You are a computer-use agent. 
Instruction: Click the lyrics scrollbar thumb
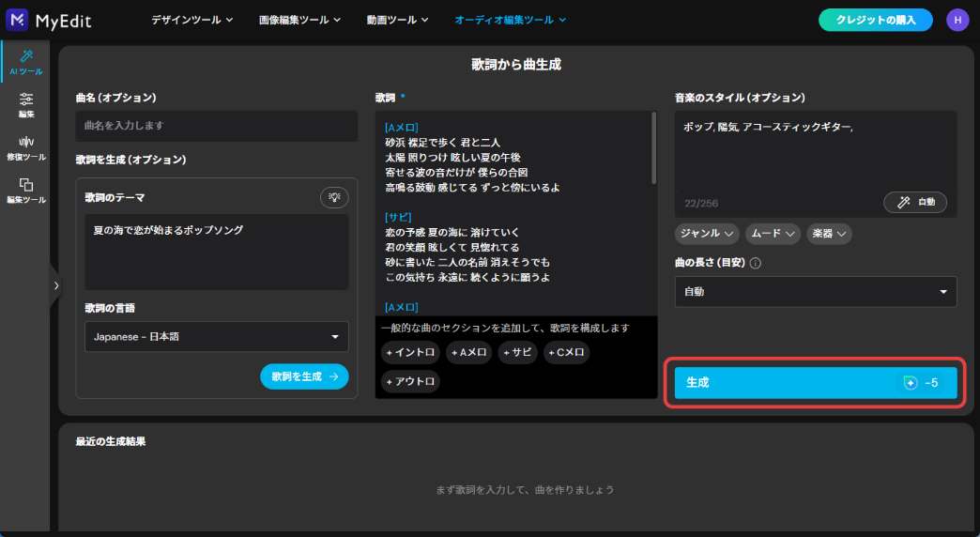[653, 148]
